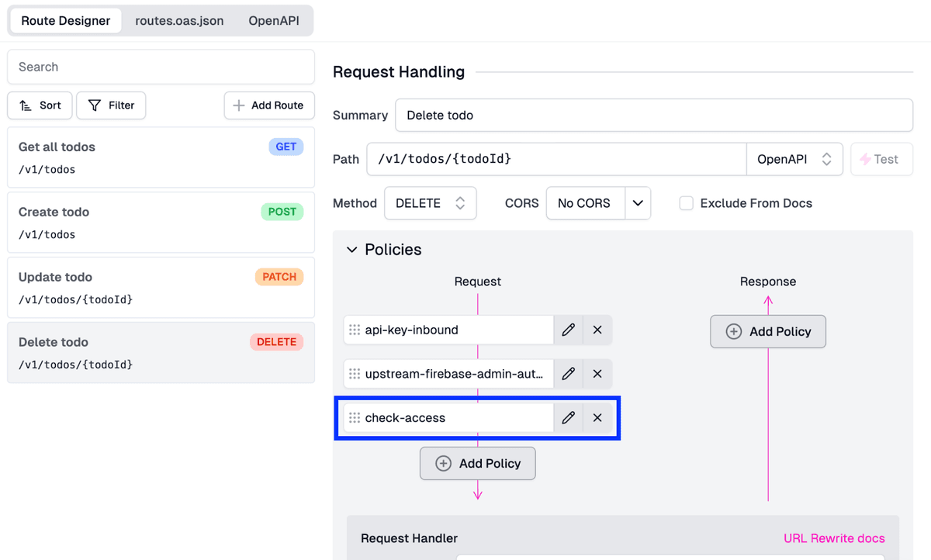Expand the CORS options arrow
The width and height of the screenshot is (931, 560).
coord(638,203)
